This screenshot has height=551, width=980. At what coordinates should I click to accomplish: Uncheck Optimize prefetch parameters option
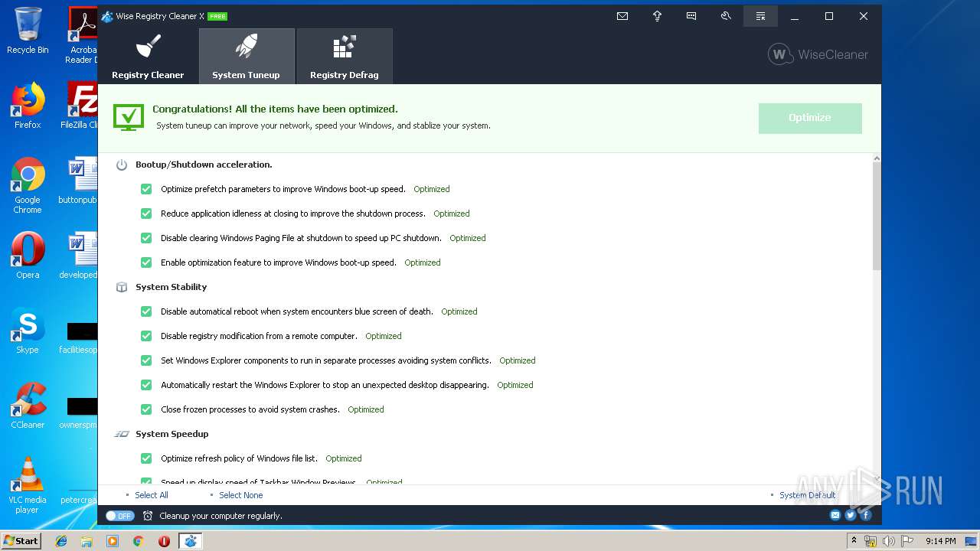[x=146, y=189]
